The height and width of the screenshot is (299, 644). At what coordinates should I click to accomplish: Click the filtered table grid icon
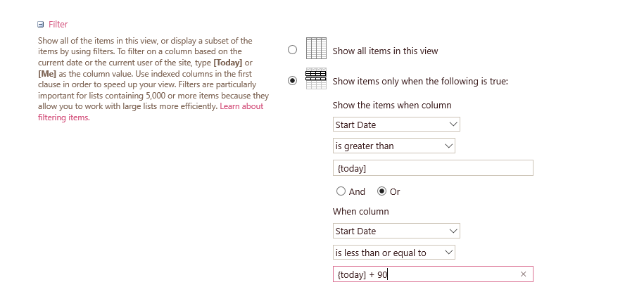point(316,79)
